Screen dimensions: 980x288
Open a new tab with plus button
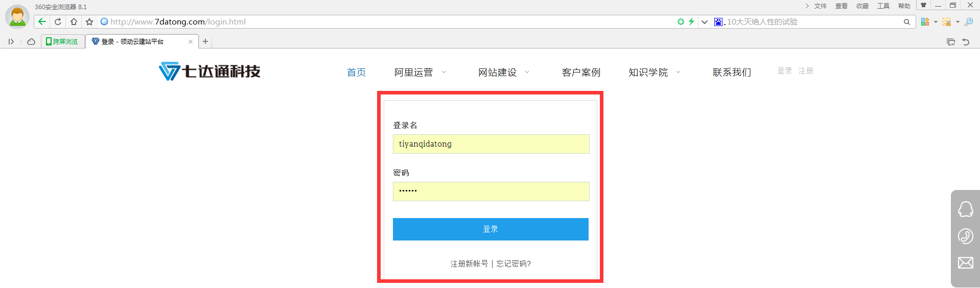(205, 42)
